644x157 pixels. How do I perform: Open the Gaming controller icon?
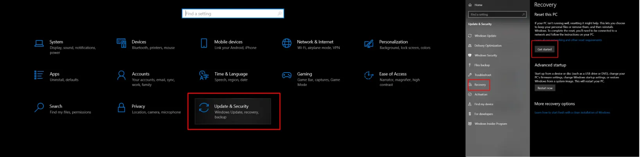287,75
